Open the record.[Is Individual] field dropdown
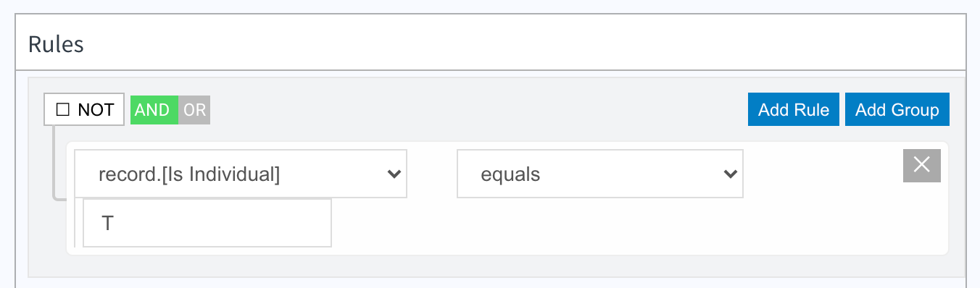980x288 pixels. (x=241, y=174)
